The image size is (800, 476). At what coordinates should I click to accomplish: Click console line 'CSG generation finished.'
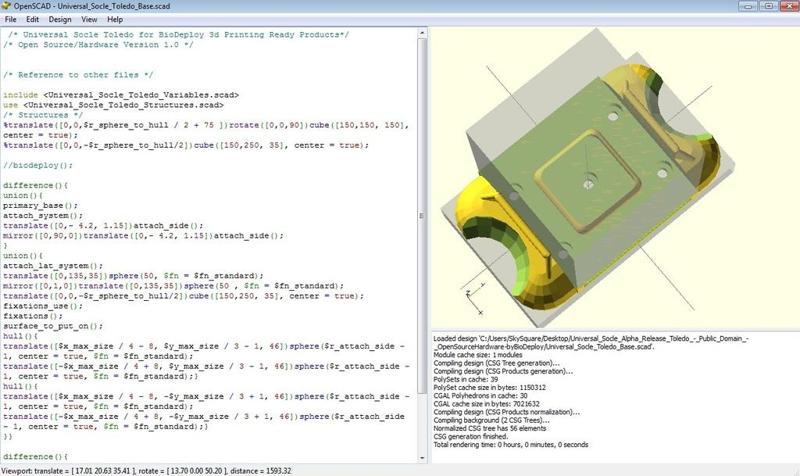coord(470,436)
